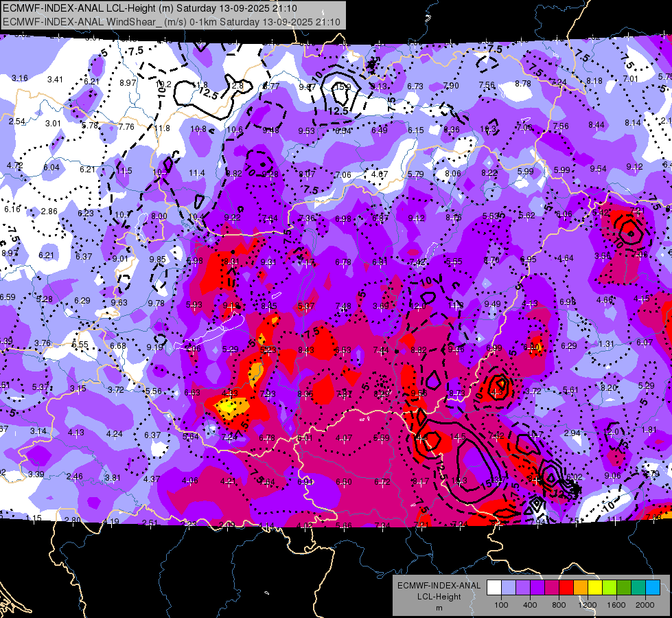Click the wind shear value '2.46'

75,477
